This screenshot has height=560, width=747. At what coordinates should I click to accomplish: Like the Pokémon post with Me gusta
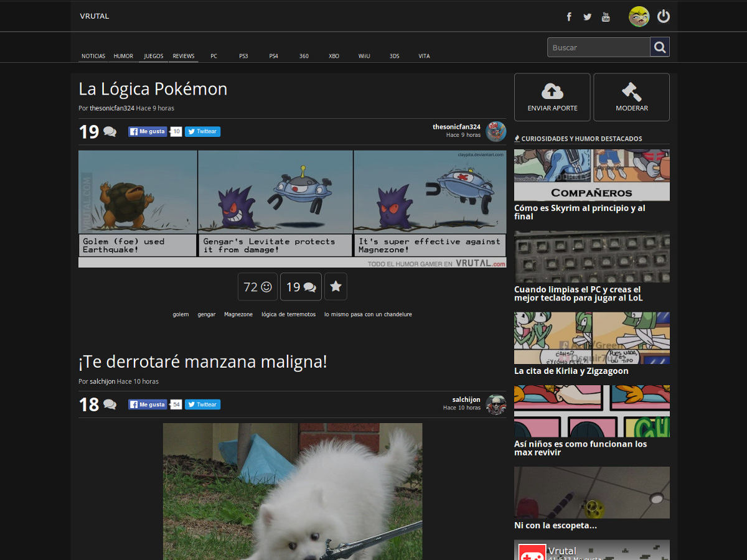[x=148, y=132]
